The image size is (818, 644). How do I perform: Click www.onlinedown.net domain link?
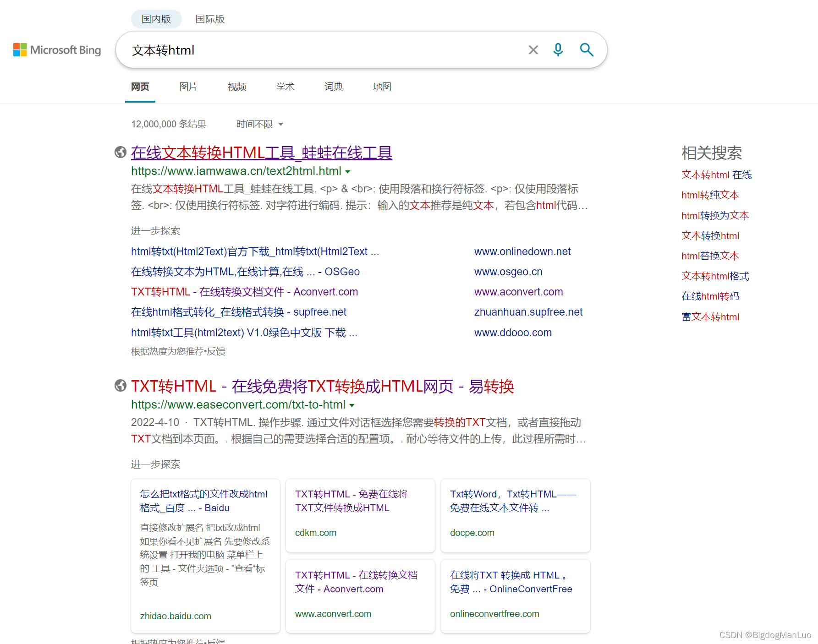coord(522,251)
